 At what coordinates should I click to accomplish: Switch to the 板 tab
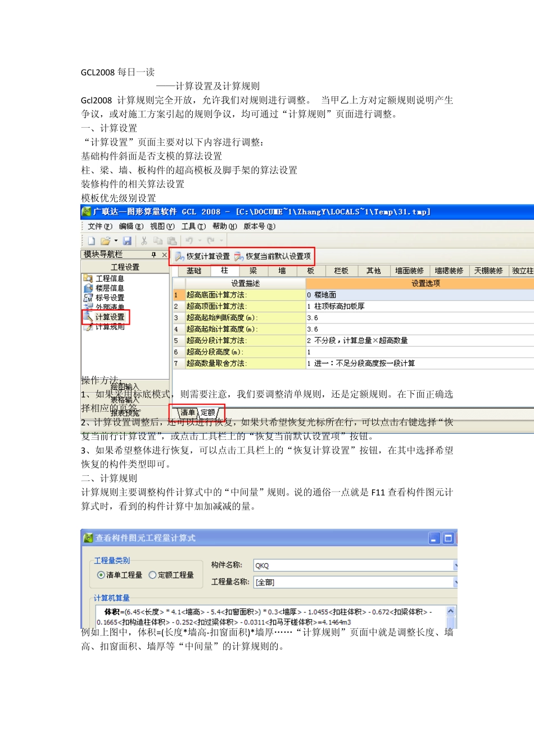pyautogui.click(x=310, y=271)
